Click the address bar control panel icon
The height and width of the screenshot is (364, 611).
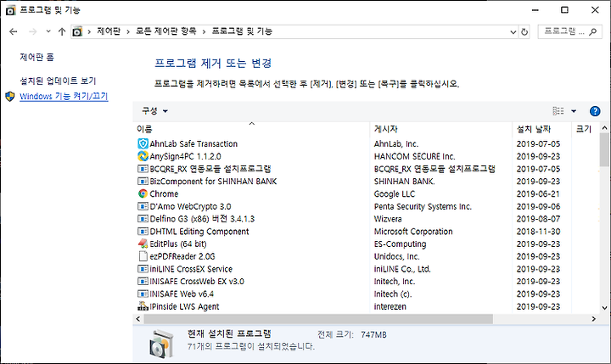(x=77, y=31)
